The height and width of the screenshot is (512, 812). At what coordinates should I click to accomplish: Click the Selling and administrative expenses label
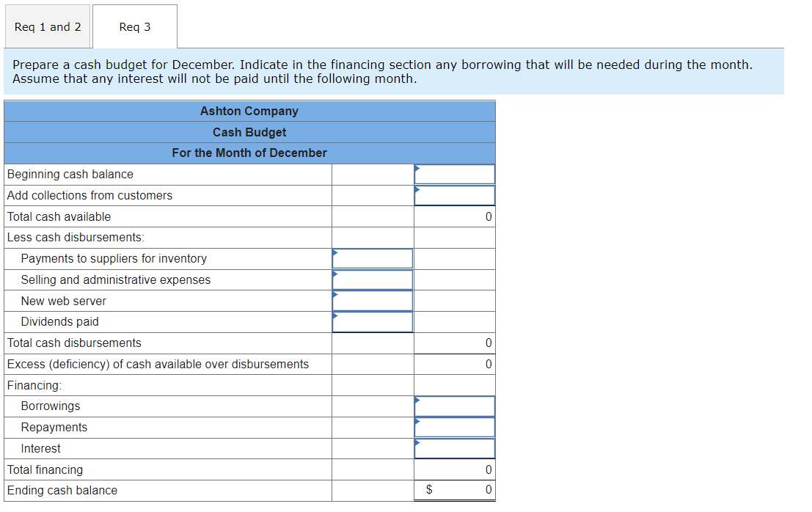pyautogui.click(x=115, y=280)
